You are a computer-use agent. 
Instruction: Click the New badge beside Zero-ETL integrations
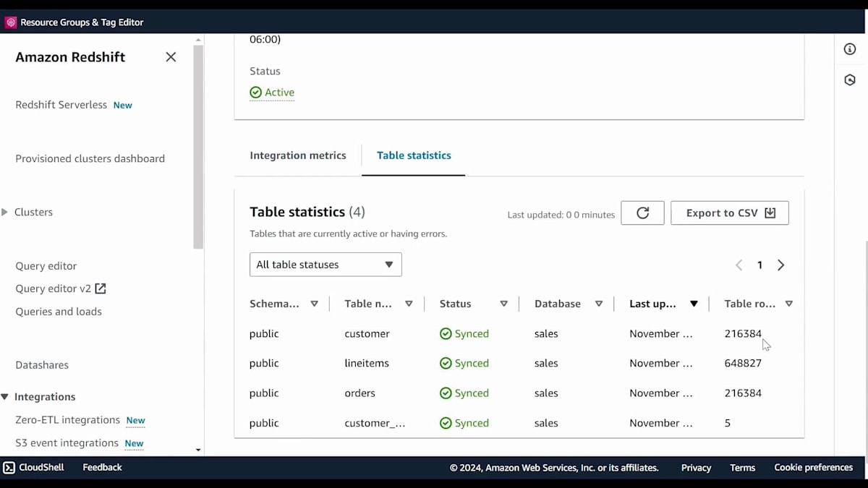(x=136, y=421)
